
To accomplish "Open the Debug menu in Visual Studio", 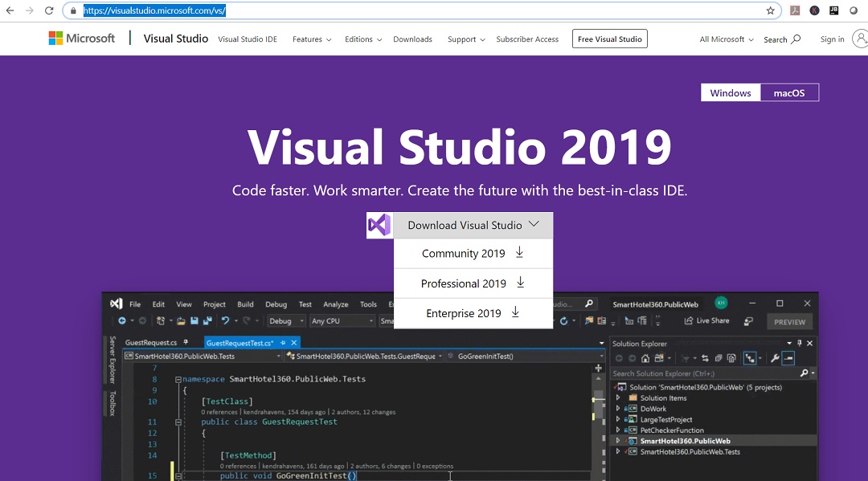I will (276, 304).
